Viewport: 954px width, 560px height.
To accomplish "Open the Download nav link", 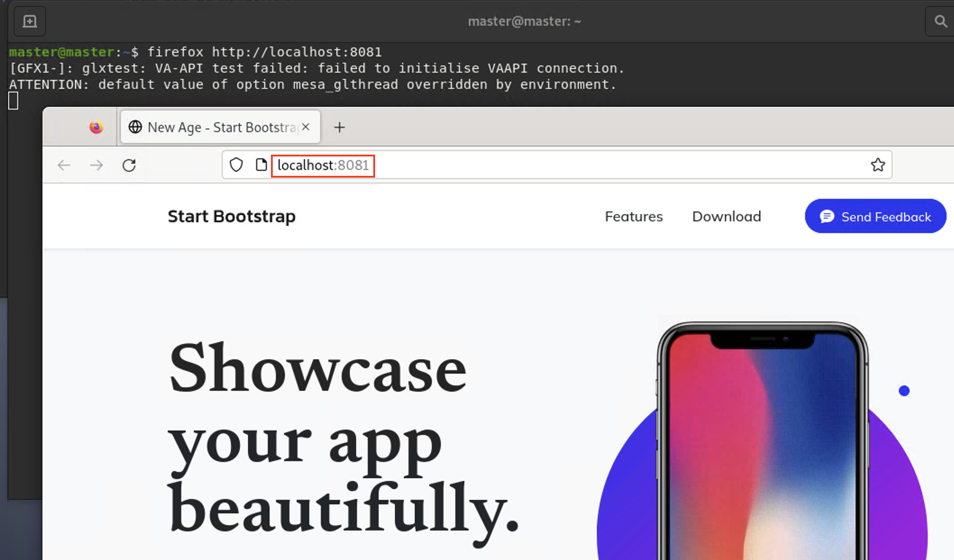I will click(x=726, y=216).
